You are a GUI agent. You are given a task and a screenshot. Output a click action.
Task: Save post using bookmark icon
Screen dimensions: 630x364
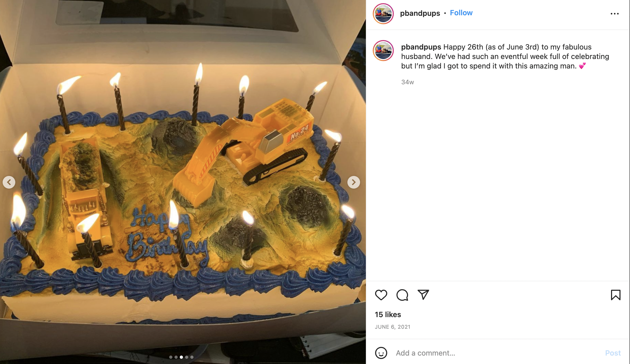(x=616, y=295)
